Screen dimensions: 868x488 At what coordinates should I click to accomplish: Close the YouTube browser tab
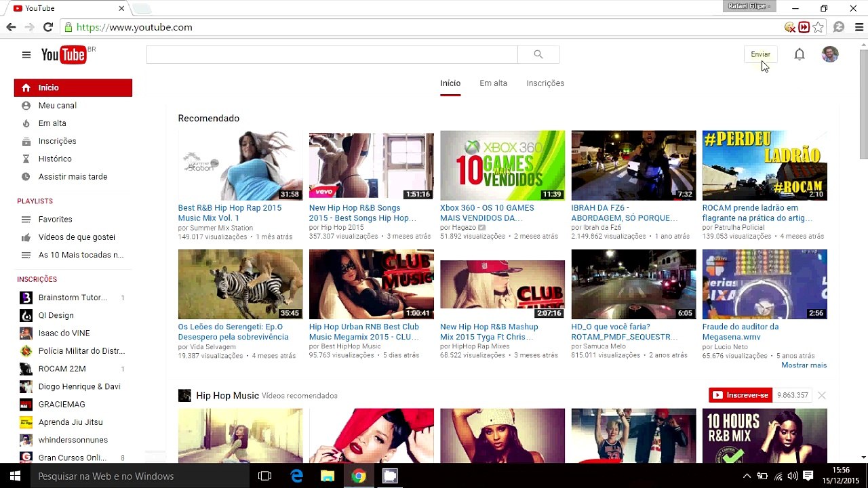(122, 8)
